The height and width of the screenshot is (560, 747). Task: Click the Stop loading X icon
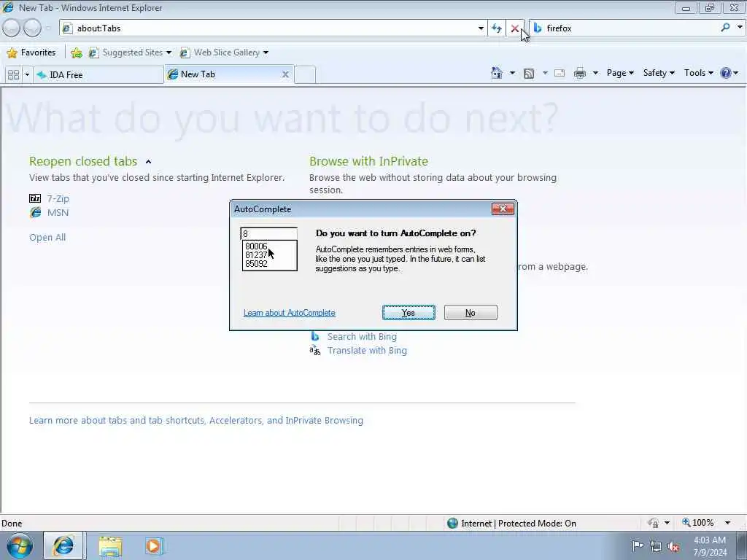click(514, 28)
